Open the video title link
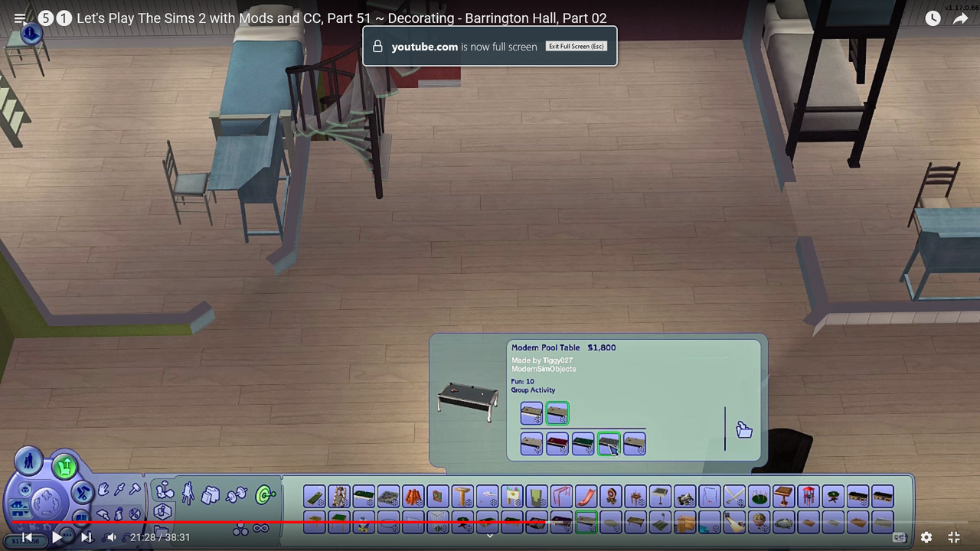Viewport: 980px width, 551px height. tap(341, 18)
